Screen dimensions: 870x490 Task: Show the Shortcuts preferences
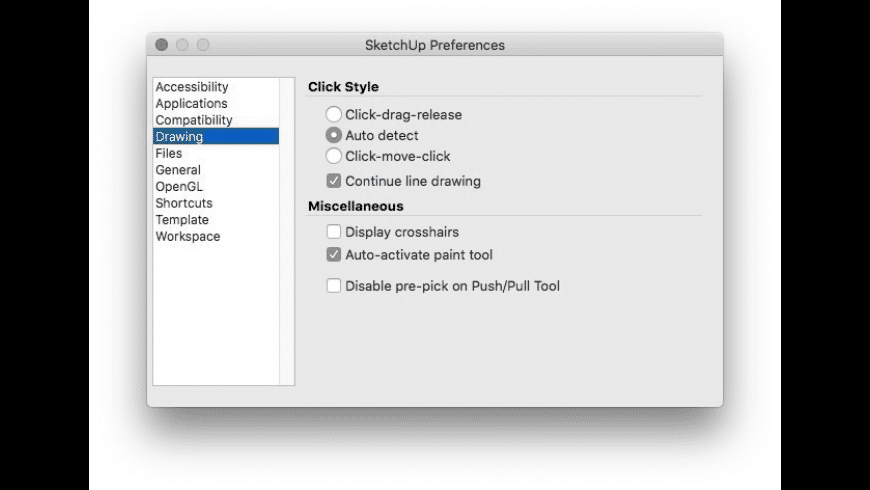(184, 203)
